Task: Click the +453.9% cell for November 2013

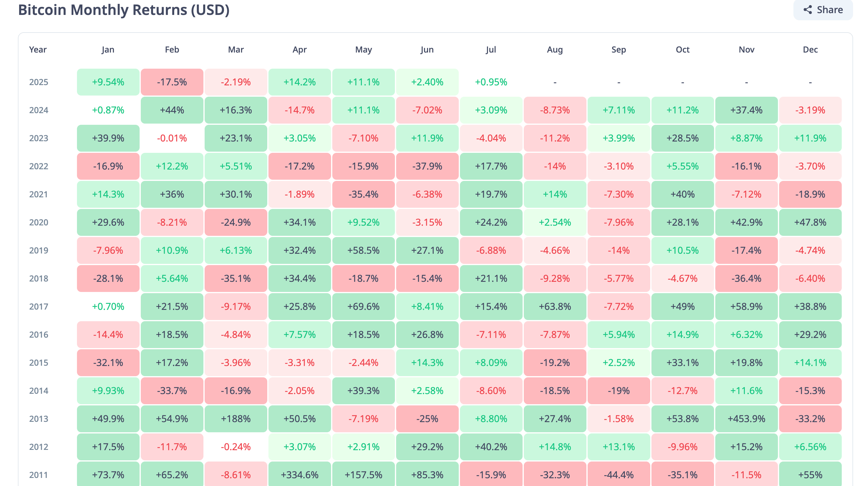Action: tap(746, 419)
